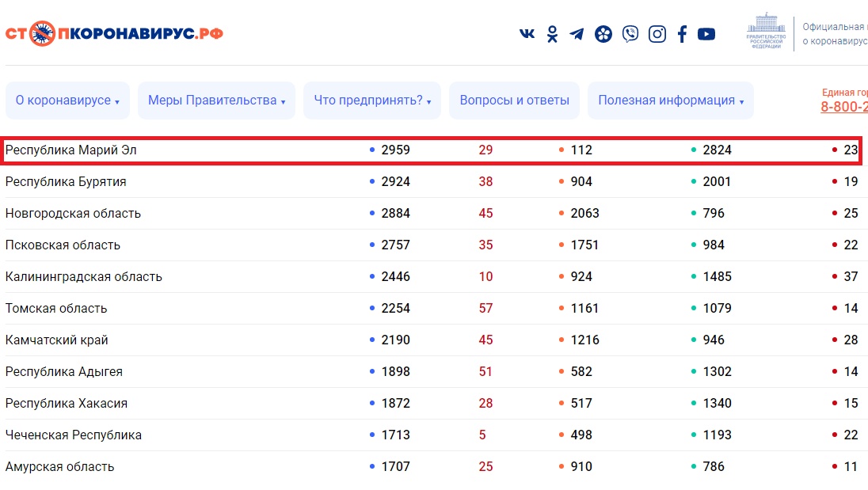The image size is (868, 490).
Task: Click the Правительство Российской Федерации logo
Action: coord(764,32)
